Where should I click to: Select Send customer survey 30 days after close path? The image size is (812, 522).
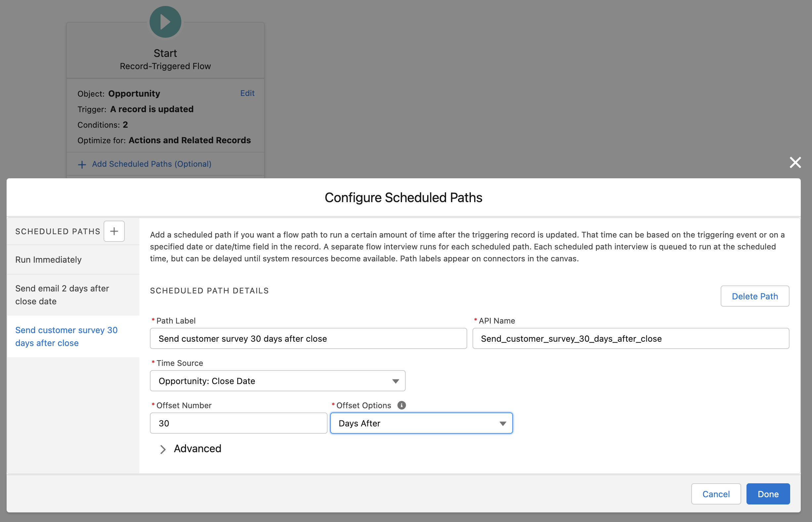pos(73,336)
